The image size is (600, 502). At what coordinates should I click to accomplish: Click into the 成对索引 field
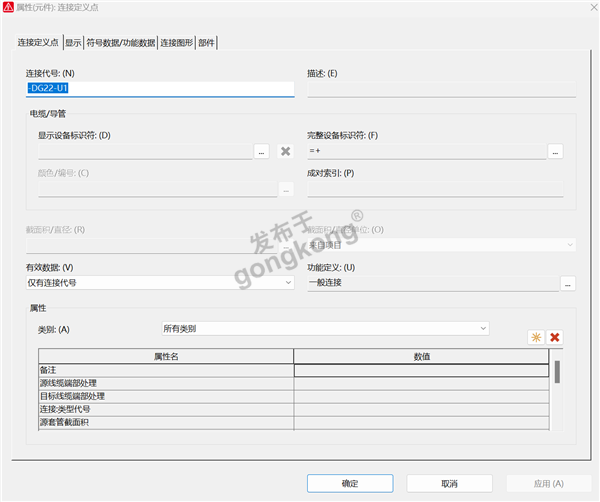tap(435, 189)
